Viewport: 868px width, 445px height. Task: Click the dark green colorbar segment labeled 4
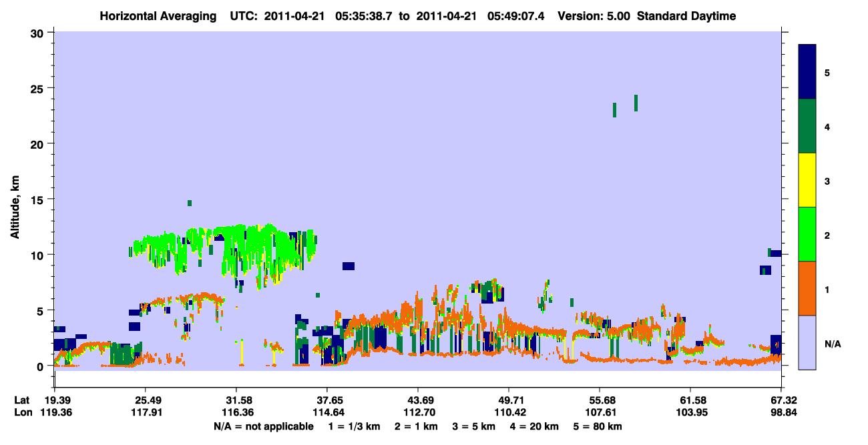(x=807, y=126)
